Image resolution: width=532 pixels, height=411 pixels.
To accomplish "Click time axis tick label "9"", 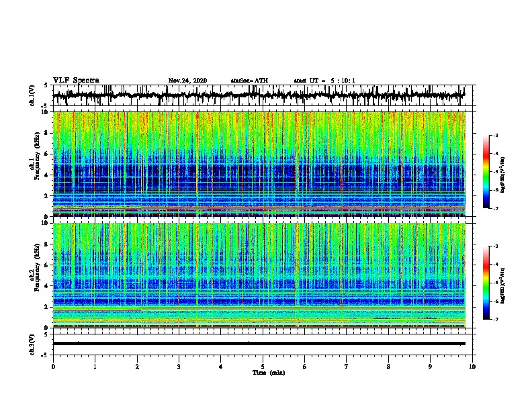I will pos(430,367).
